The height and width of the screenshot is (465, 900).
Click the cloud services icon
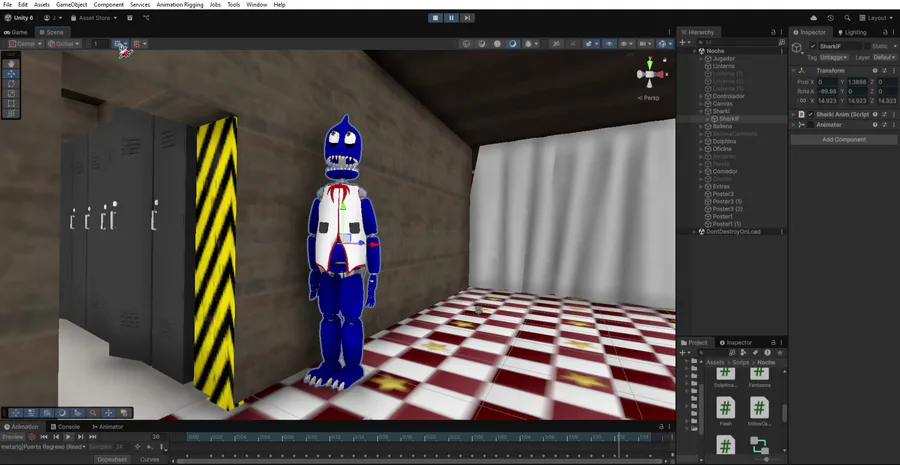point(813,18)
